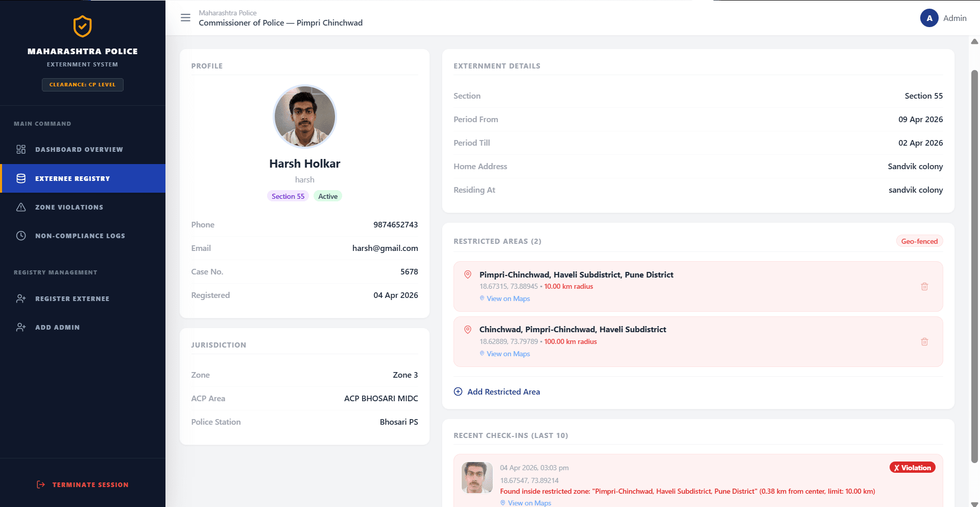The width and height of the screenshot is (980, 507).
Task: Delete the Chinchwad restricted area entry
Action: 924,341
